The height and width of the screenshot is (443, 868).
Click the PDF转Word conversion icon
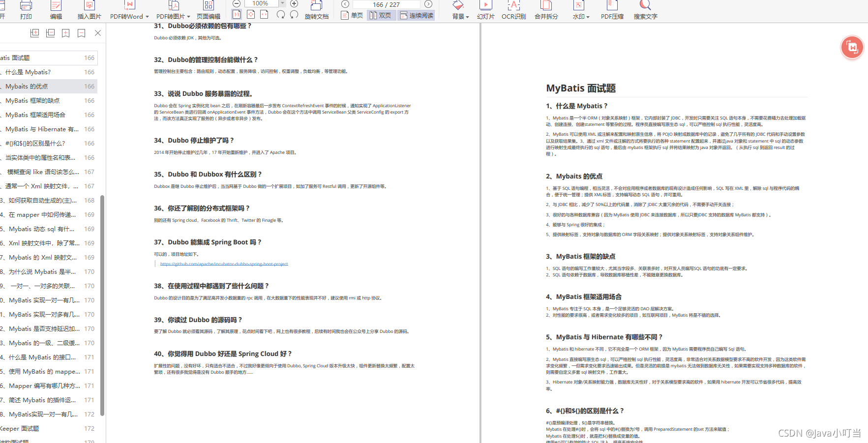coord(129,6)
